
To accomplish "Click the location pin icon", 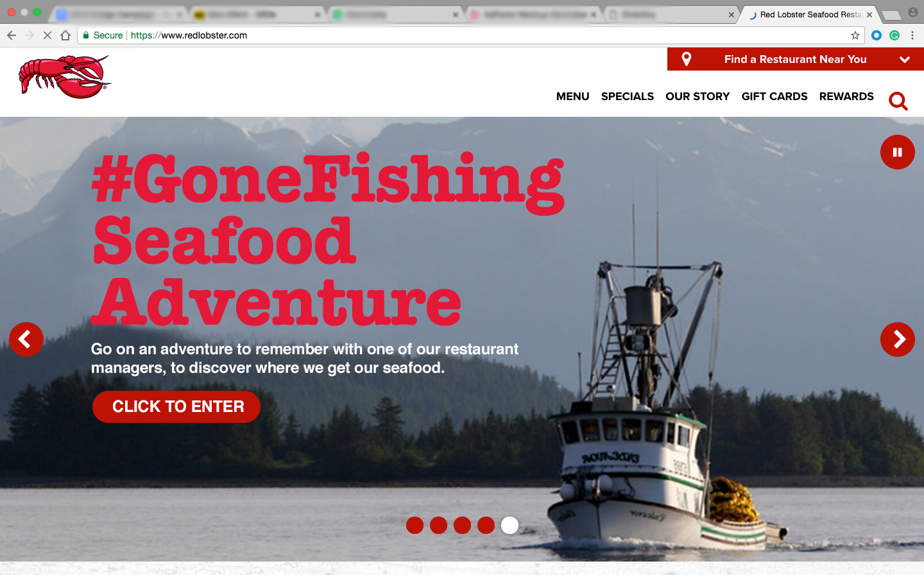I will click(x=687, y=59).
